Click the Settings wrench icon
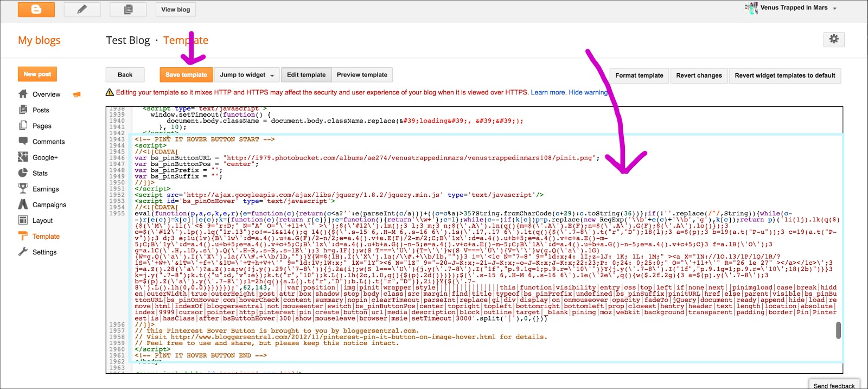This screenshot has height=389, width=868. 23,252
